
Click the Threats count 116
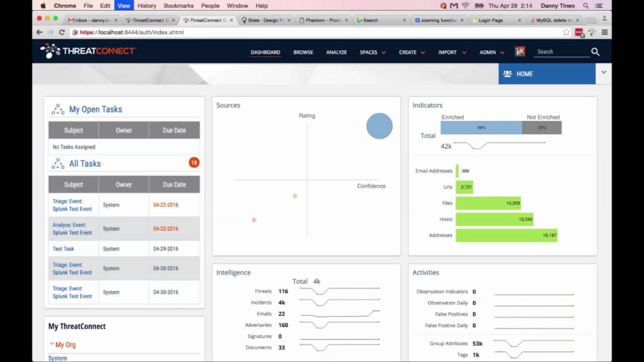click(283, 291)
